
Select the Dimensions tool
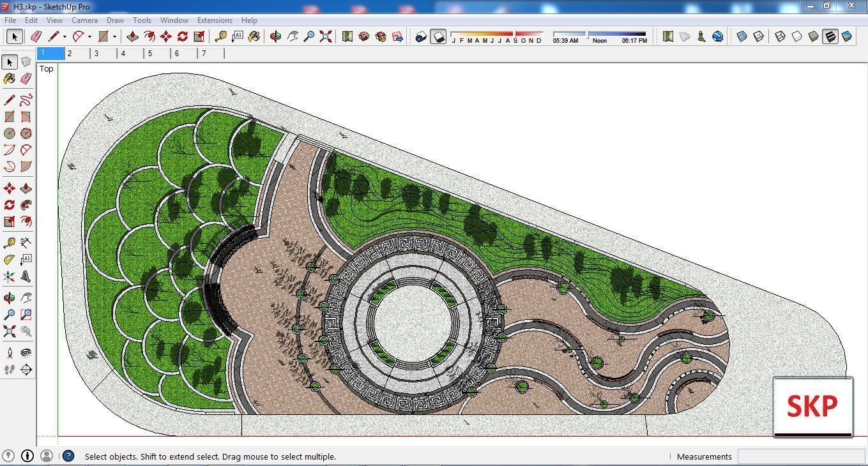(x=26, y=243)
